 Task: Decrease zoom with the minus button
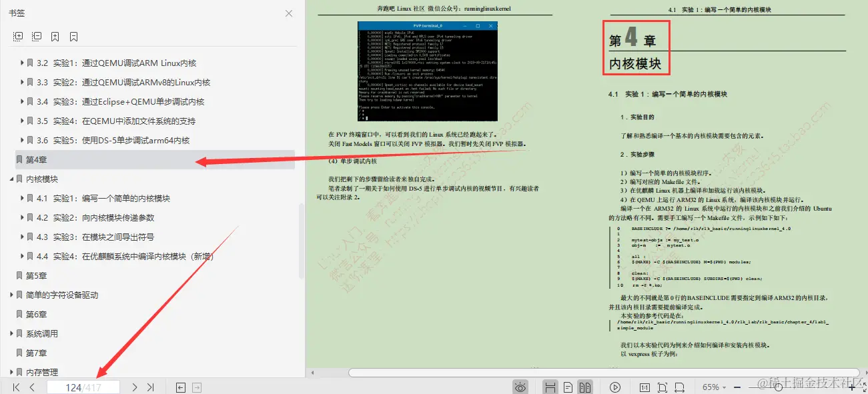click(737, 387)
